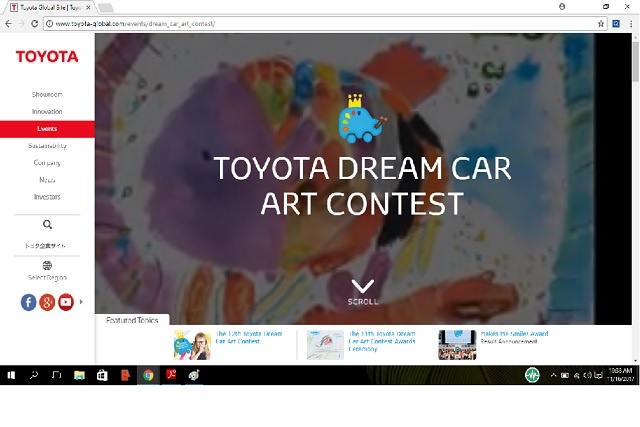Open the orange document app on taskbar

pyautogui.click(x=125, y=375)
